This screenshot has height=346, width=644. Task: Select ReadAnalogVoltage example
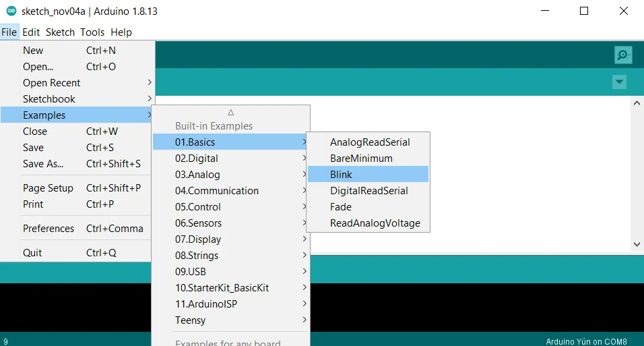click(375, 223)
